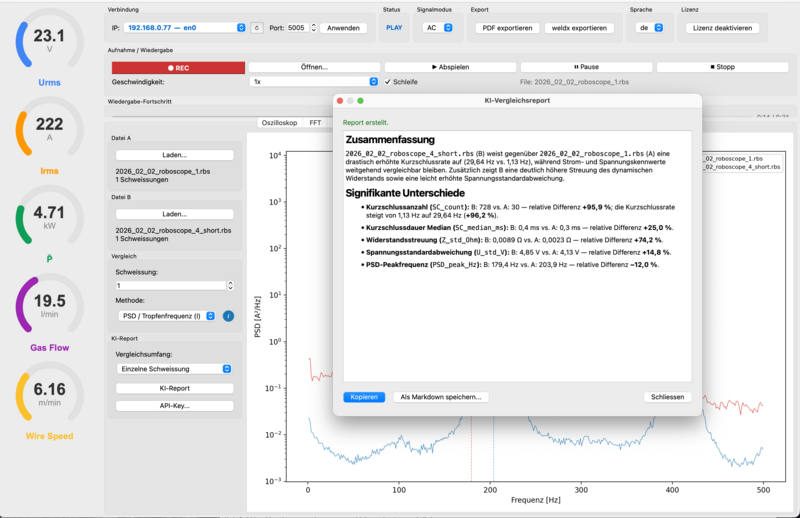
Task: Click the Pause playback button
Action: pyautogui.click(x=586, y=67)
